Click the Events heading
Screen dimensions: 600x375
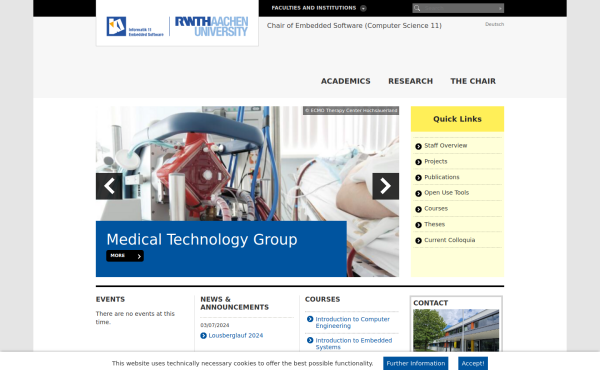[x=110, y=299]
